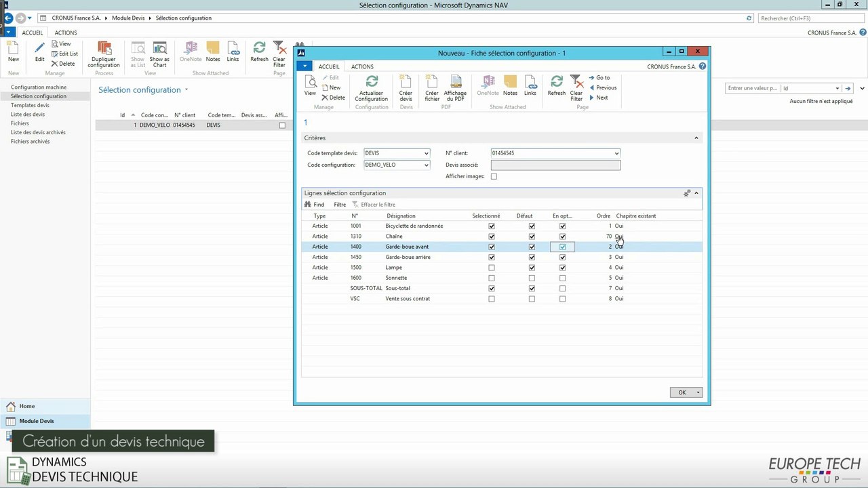Screen dimensions: 868x488
Task: Go to Previous record
Action: pyautogui.click(x=603, y=87)
